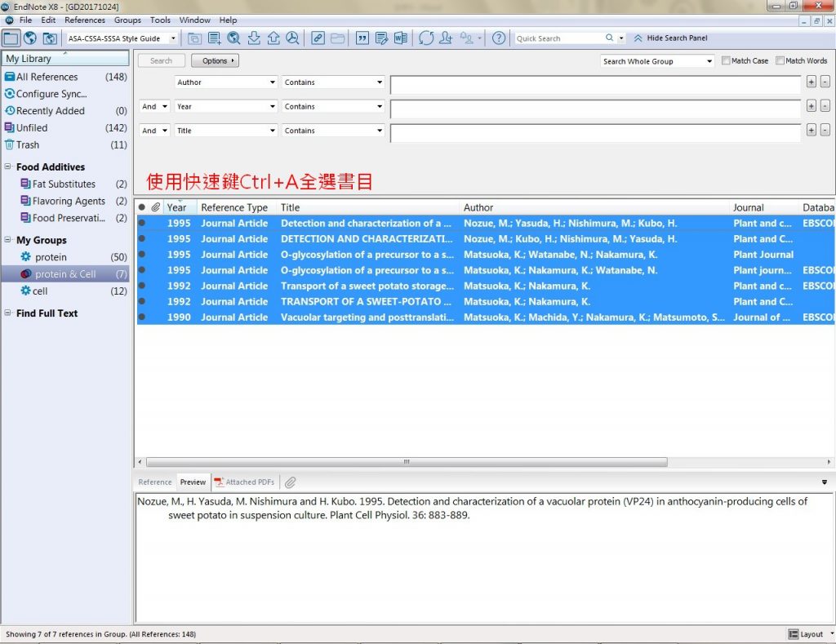Open the References menu
The width and height of the screenshot is (836, 644).
point(85,20)
